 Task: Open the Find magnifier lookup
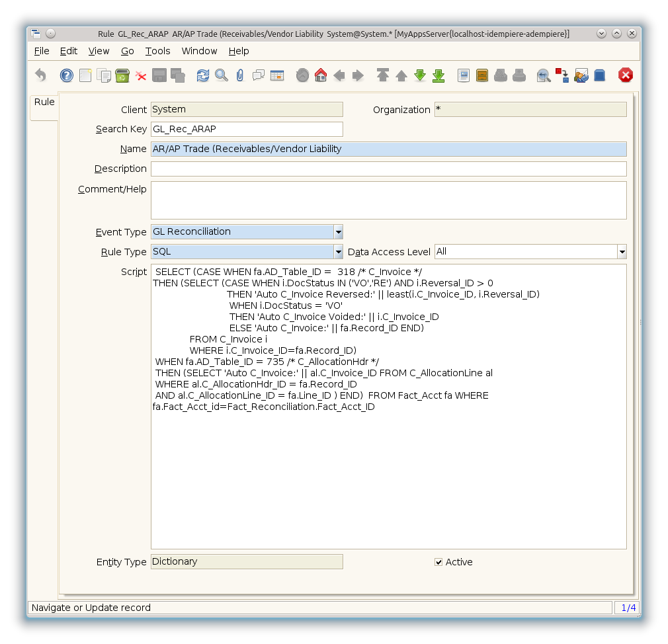[221, 75]
